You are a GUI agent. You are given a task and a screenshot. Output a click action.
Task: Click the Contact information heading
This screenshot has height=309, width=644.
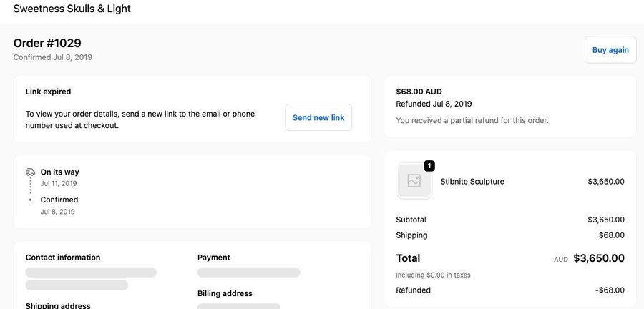pyautogui.click(x=63, y=257)
